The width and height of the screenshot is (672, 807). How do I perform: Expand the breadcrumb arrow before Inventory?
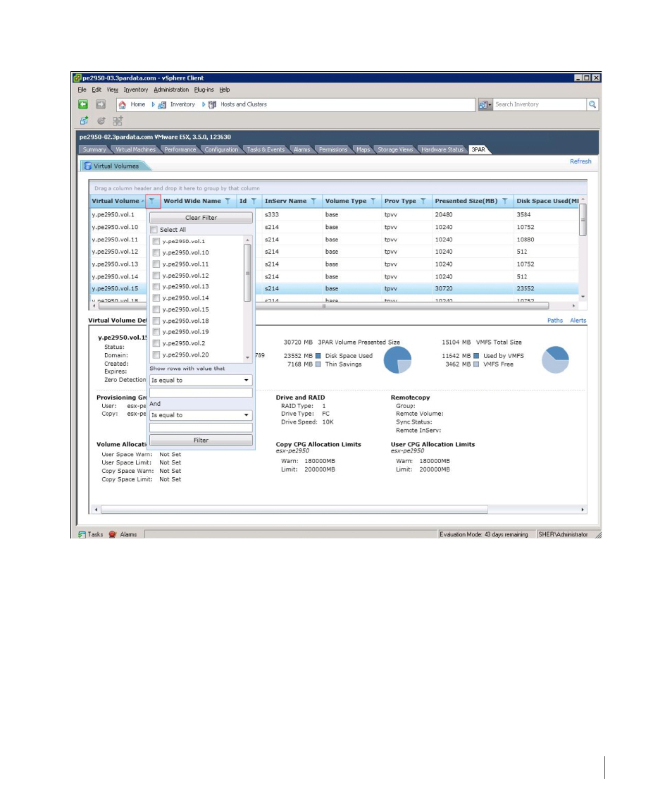pos(154,104)
